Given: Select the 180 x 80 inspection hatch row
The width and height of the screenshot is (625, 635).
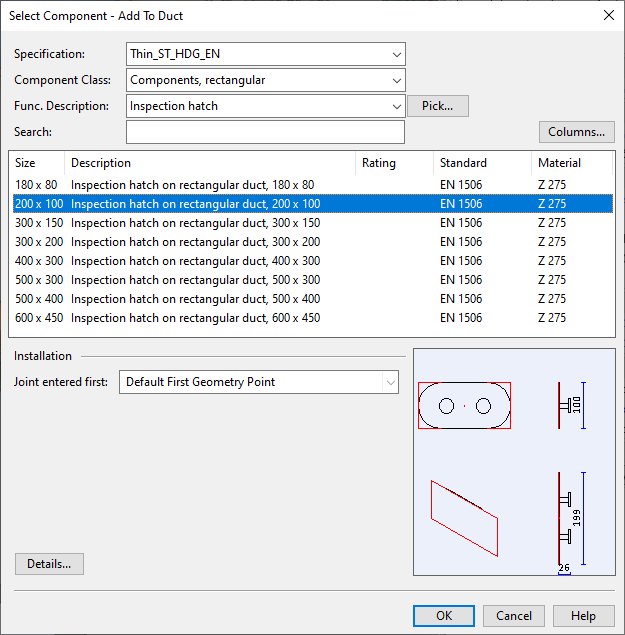Looking at the screenshot, I should (192, 185).
